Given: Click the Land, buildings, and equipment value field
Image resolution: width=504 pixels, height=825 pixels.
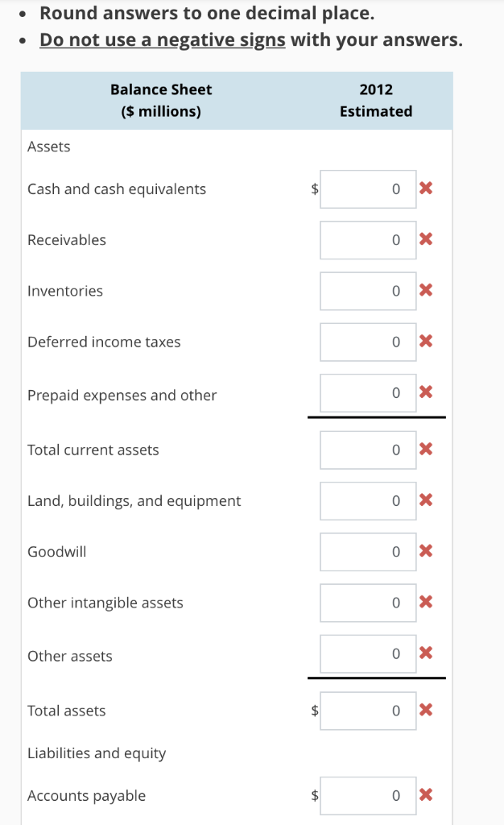Looking at the screenshot, I should (367, 500).
